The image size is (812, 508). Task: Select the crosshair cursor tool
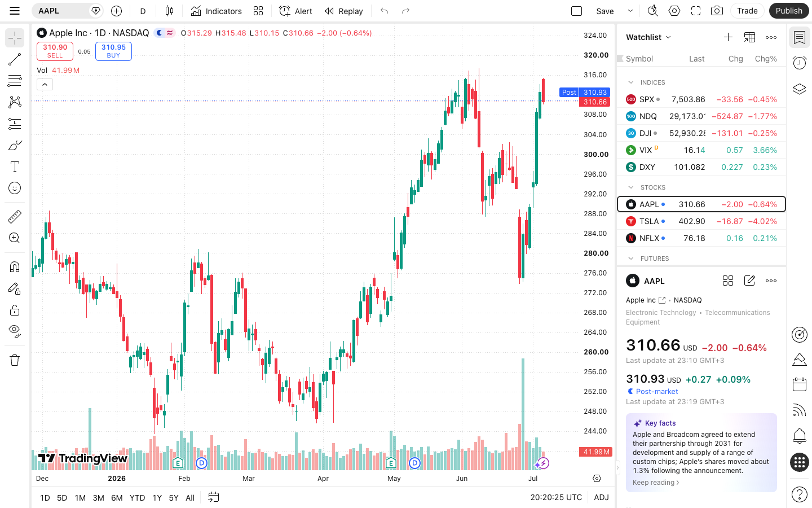pyautogui.click(x=15, y=38)
